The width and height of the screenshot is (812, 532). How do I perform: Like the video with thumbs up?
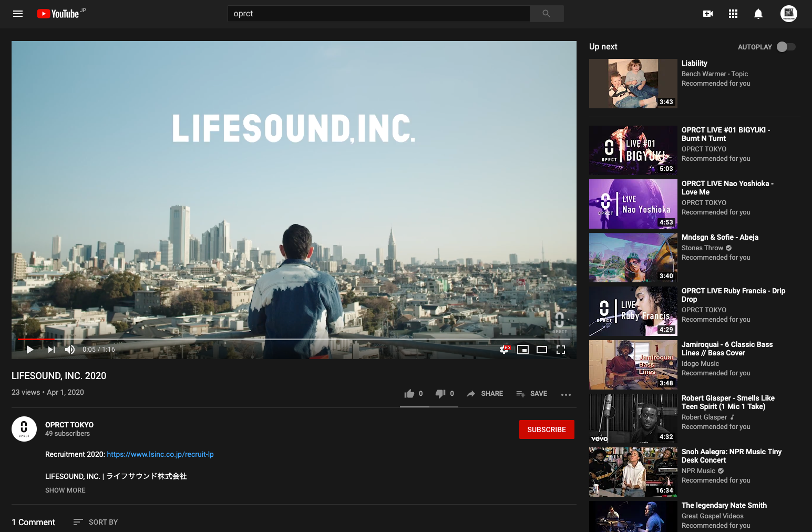click(409, 394)
